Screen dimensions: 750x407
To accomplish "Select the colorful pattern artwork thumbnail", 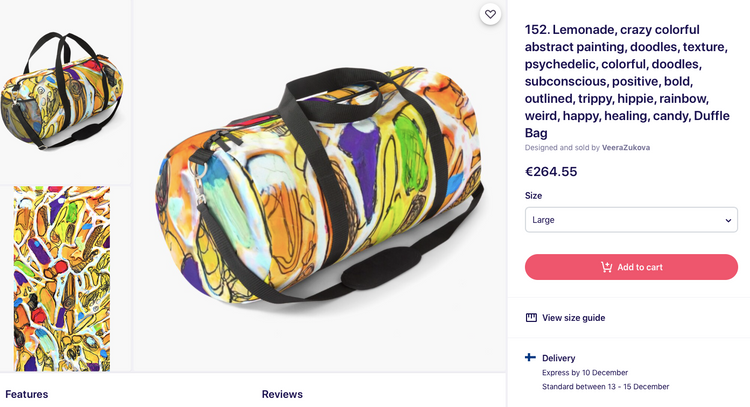I will pyautogui.click(x=62, y=278).
